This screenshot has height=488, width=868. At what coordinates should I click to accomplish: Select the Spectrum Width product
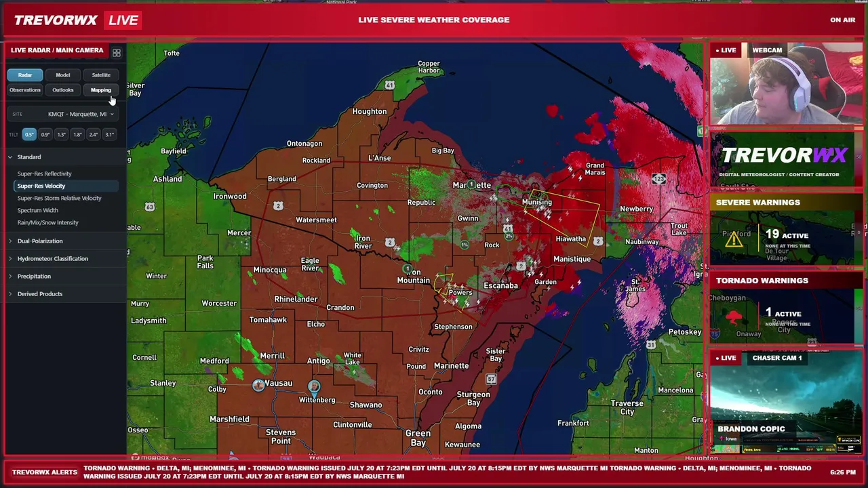click(66, 210)
